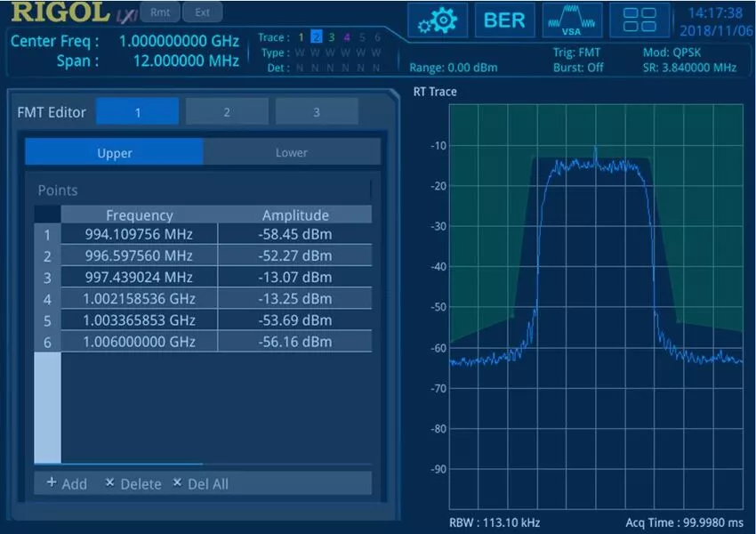Screen dimensions: 756x534
Task: Select frequency cell 1.006000000 GHz
Action: 139,342
